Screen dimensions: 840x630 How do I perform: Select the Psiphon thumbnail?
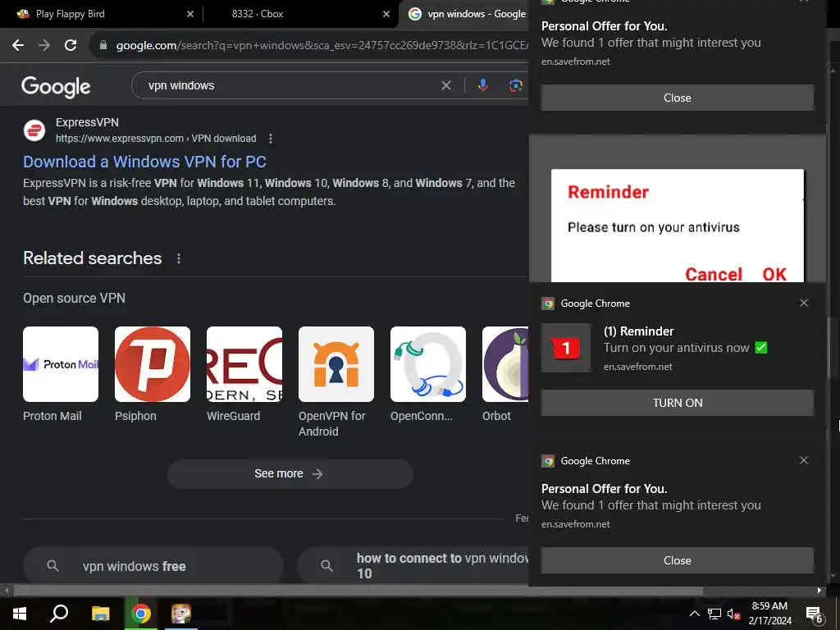point(153,364)
